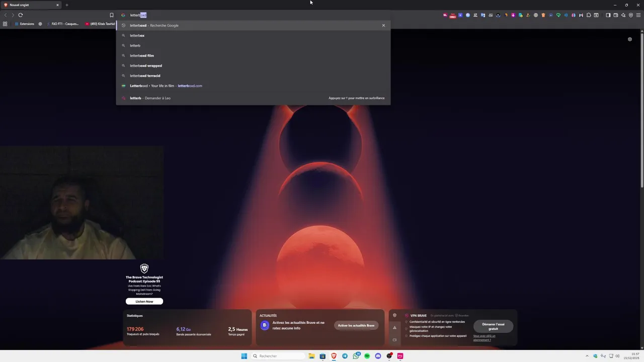
Task: Open the (493) Kitab Tawhid YouTube bookmark
Action: click(100, 24)
